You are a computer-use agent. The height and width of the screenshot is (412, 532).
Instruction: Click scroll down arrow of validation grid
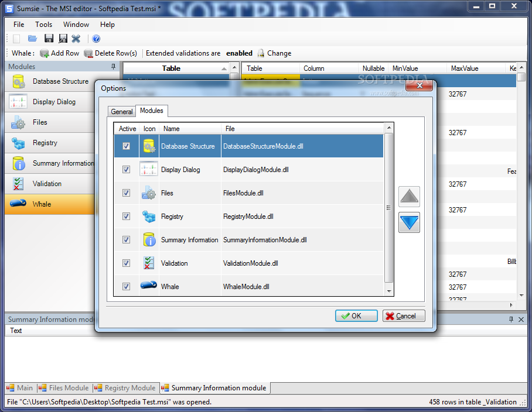click(x=521, y=296)
